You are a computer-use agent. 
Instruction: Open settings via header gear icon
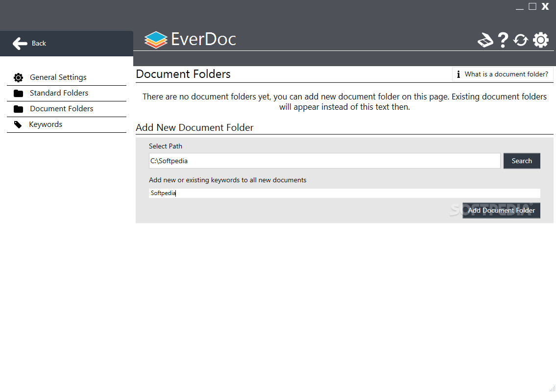click(541, 40)
